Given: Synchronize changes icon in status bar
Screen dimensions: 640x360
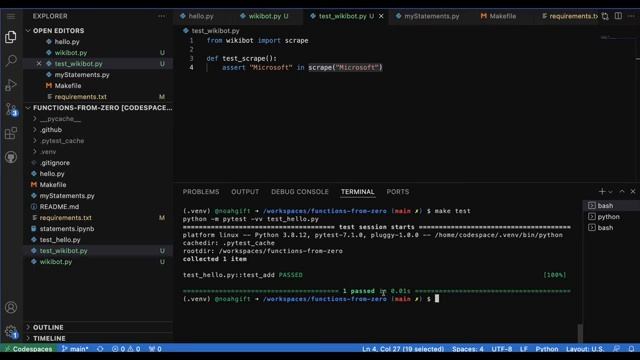Looking at the screenshot, I should coord(100,349).
